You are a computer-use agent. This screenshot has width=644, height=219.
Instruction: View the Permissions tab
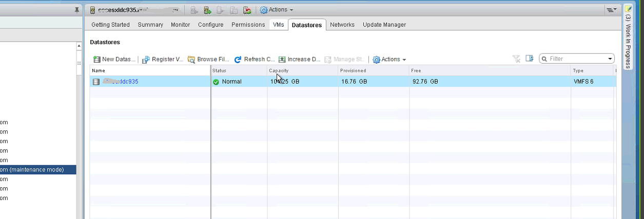click(x=248, y=25)
